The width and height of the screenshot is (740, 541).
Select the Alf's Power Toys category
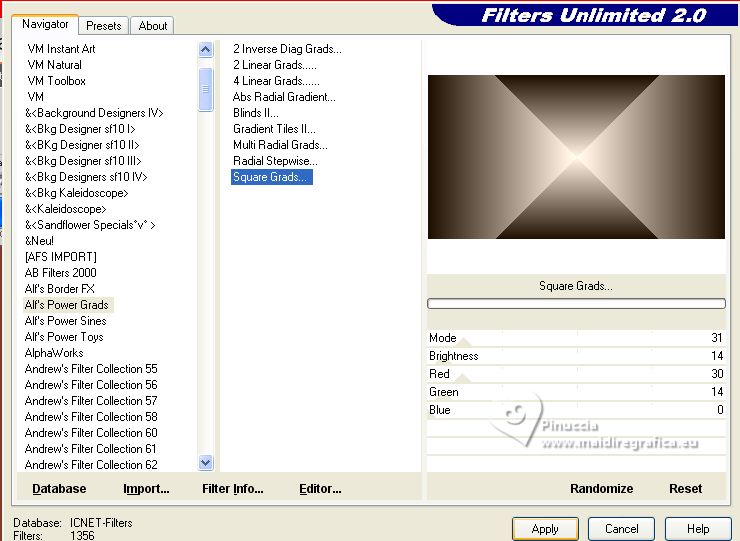click(64, 338)
